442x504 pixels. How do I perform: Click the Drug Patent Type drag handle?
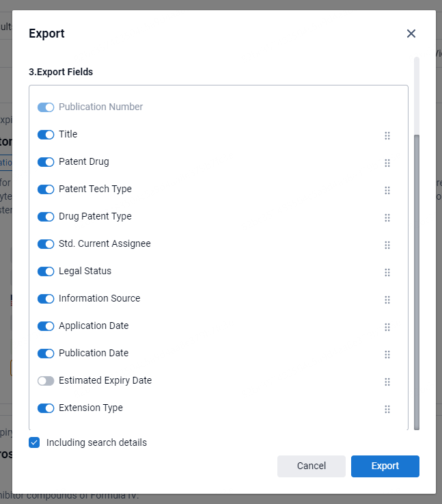pyautogui.click(x=387, y=217)
